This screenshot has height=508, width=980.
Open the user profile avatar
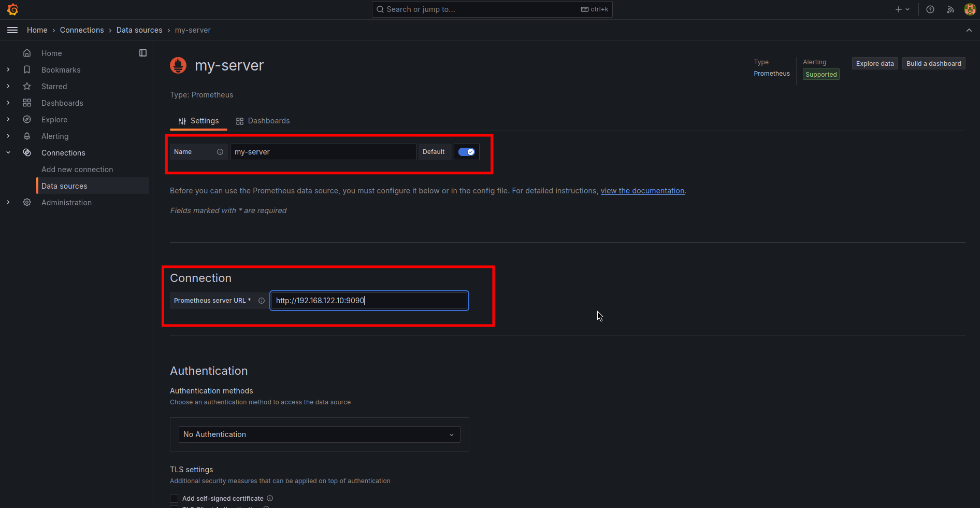(x=970, y=9)
